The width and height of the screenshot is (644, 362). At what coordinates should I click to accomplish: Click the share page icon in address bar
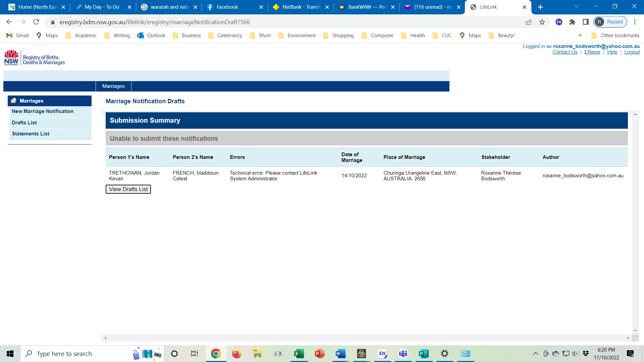529,22
